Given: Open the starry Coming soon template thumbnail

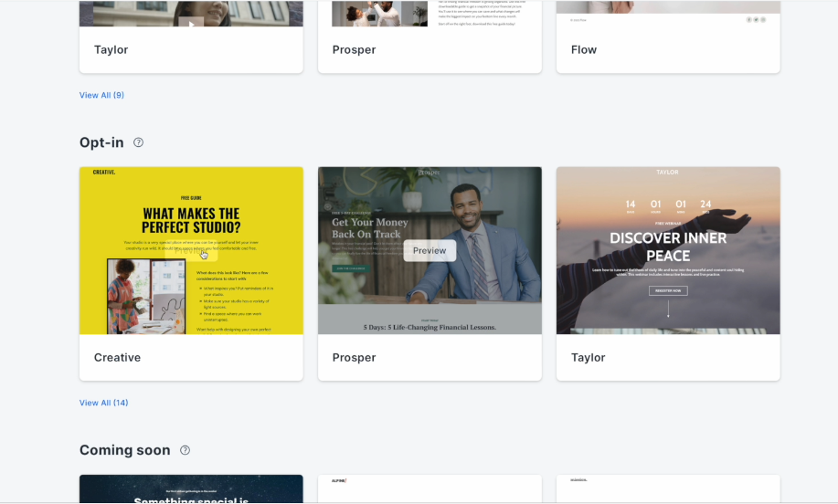Looking at the screenshot, I should [x=191, y=488].
